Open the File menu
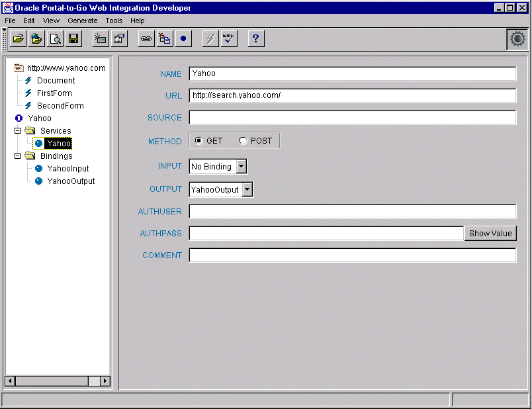The width and height of the screenshot is (532, 409). point(10,21)
